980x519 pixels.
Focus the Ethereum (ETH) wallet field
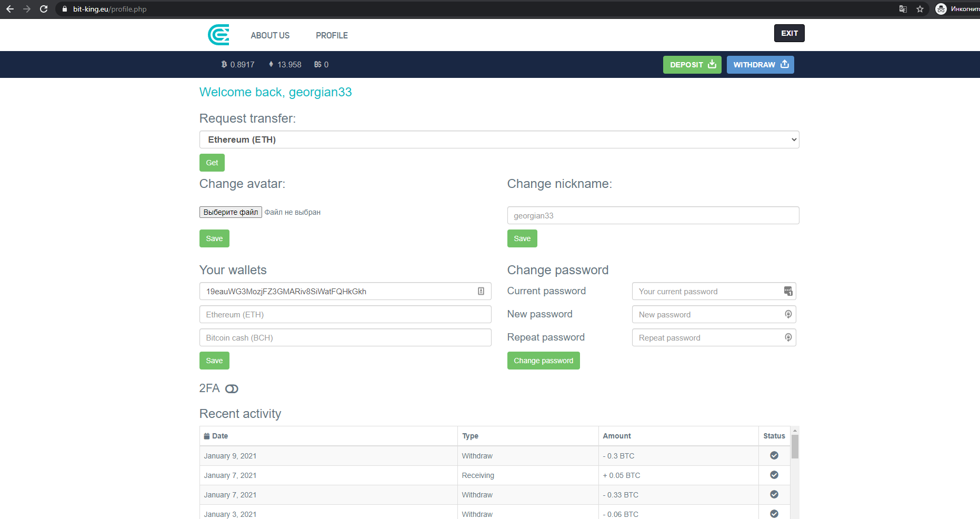pyautogui.click(x=345, y=314)
